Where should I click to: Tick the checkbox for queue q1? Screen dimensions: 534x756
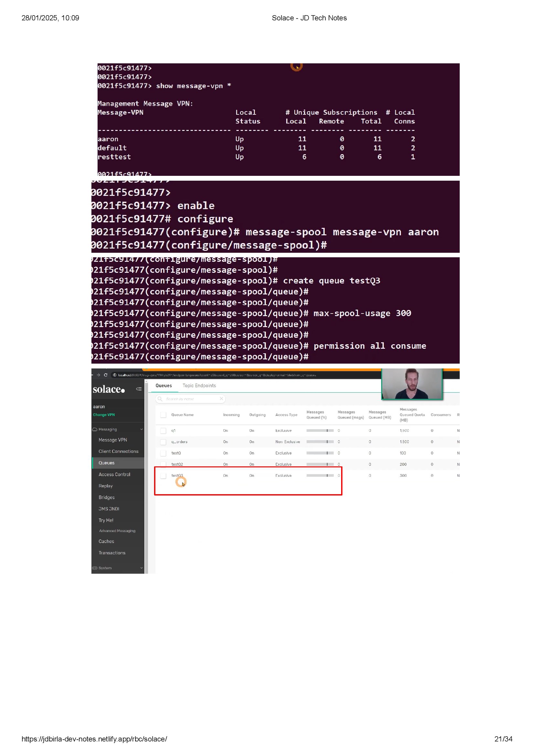(163, 431)
